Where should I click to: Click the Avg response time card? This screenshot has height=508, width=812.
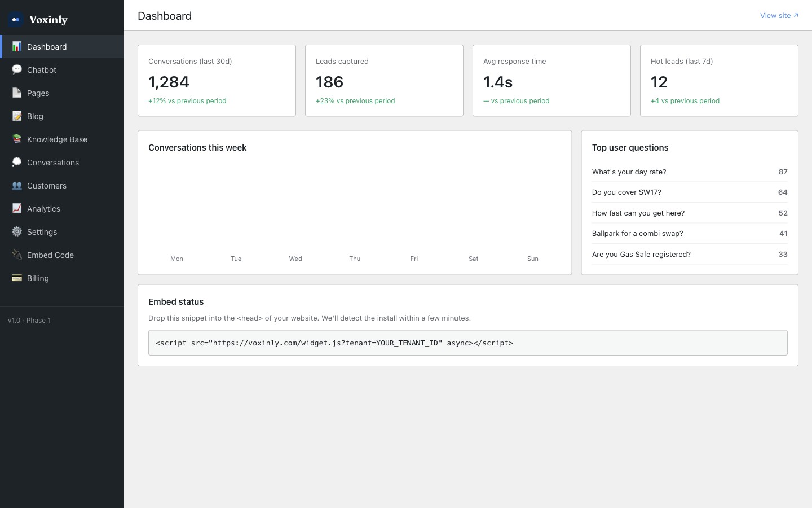551,81
